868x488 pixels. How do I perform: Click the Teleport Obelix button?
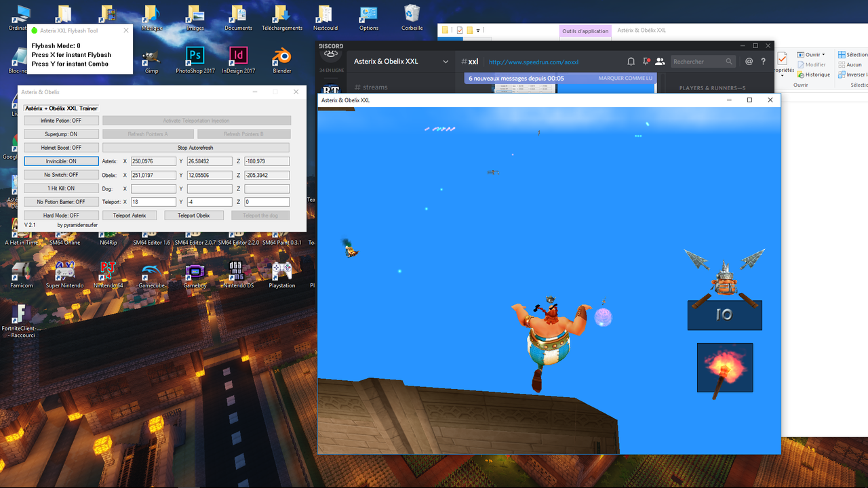coord(194,216)
